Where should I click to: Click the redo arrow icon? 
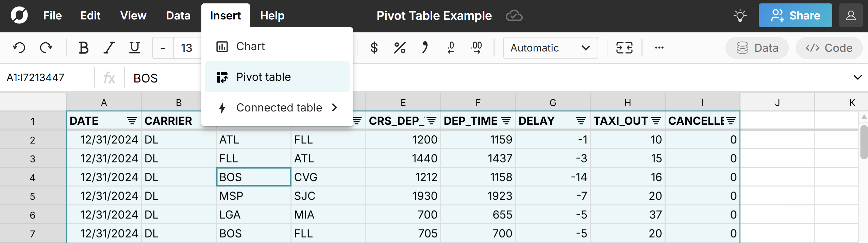46,48
